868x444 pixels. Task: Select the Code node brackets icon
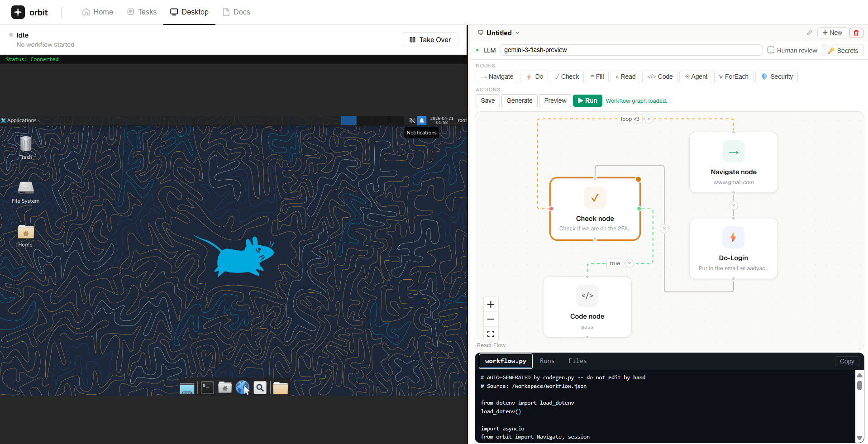tap(587, 296)
